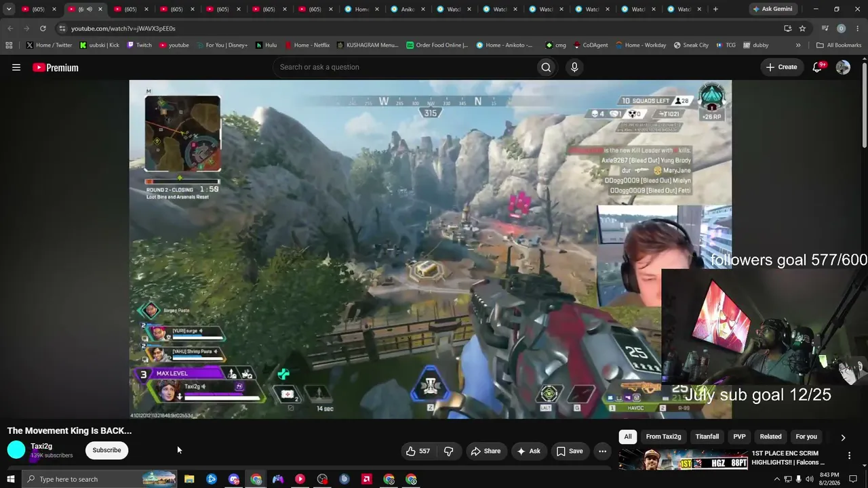Click the video player to pause
Image resolution: width=868 pixels, height=488 pixels.
point(431,249)
